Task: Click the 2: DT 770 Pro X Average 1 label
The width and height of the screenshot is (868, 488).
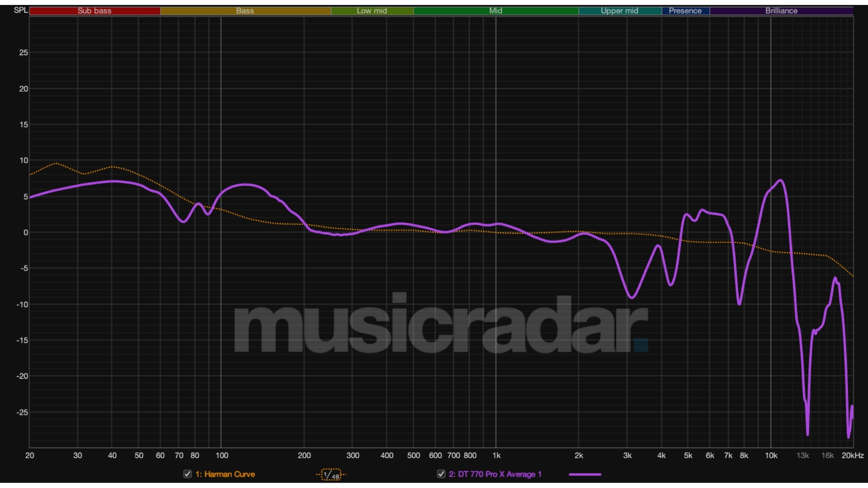Action: click(495, 474)
